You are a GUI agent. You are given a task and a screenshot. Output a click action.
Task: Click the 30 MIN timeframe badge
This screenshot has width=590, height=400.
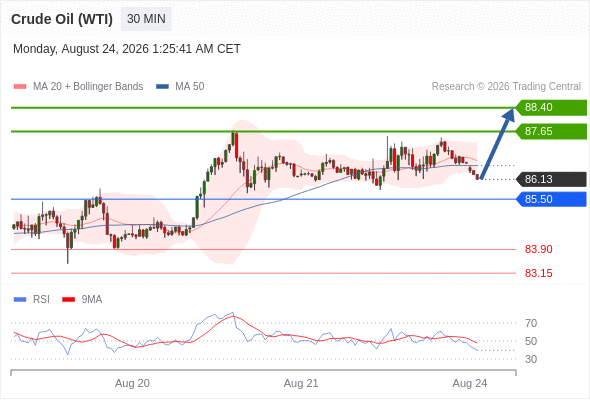click(x=146, y=19)
